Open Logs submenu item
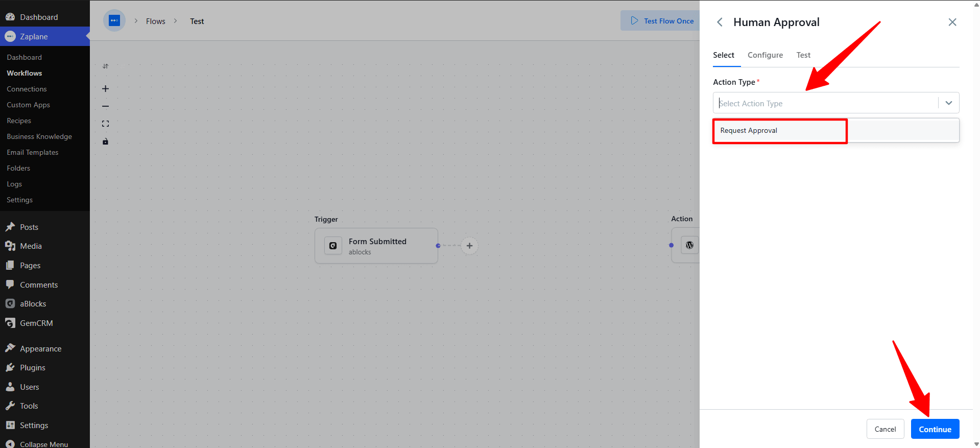Screen dimensions: 980x448 [14, 184]
